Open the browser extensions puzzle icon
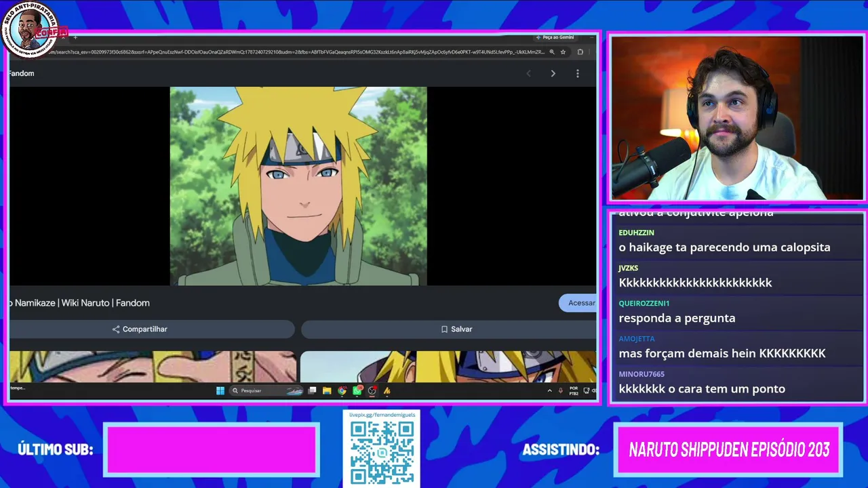 pos(580,52)
